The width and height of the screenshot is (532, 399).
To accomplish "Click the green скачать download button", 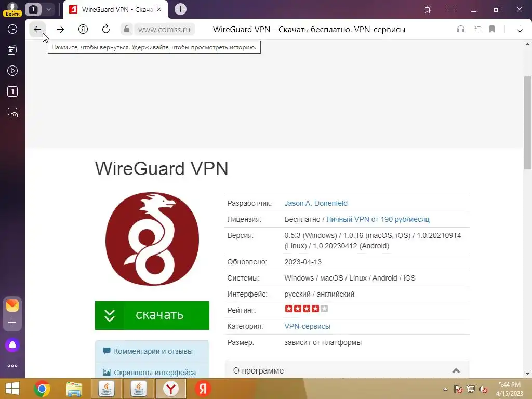I will (x=152, y=315).
